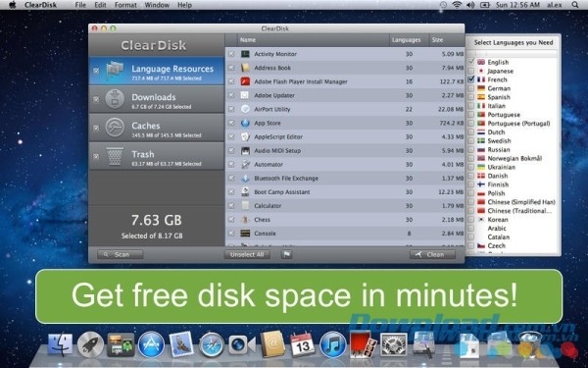
Task: Open System Preferences in the Dock
Action: point(393,344)
